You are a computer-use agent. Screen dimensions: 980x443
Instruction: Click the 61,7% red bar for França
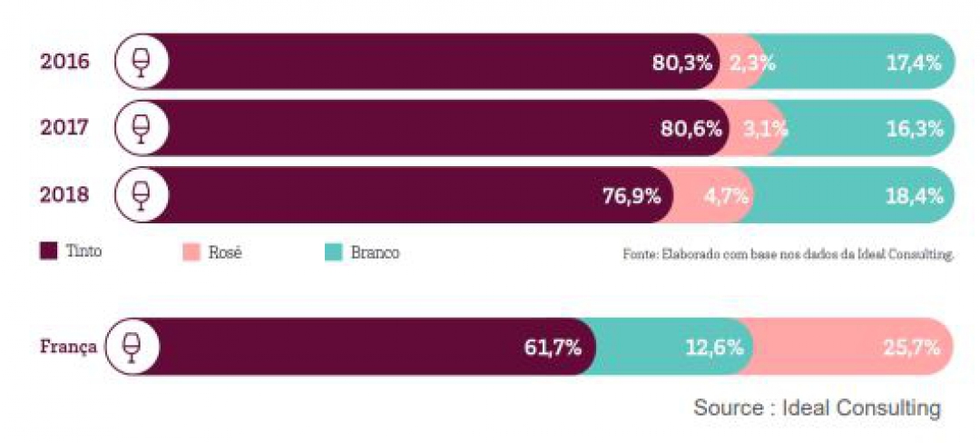[x=363, y=347]
